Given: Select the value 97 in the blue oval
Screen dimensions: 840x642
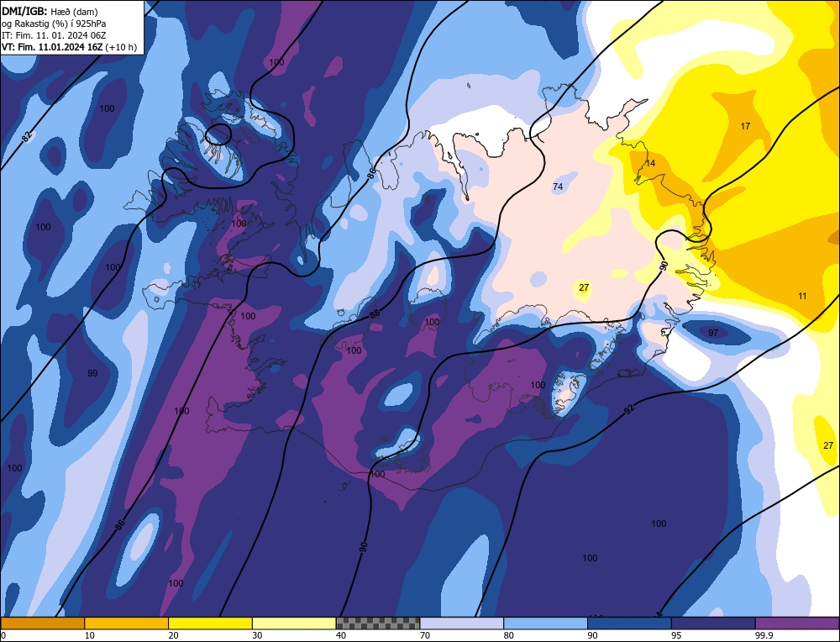Looking at the screenshot, I should 713,333.
